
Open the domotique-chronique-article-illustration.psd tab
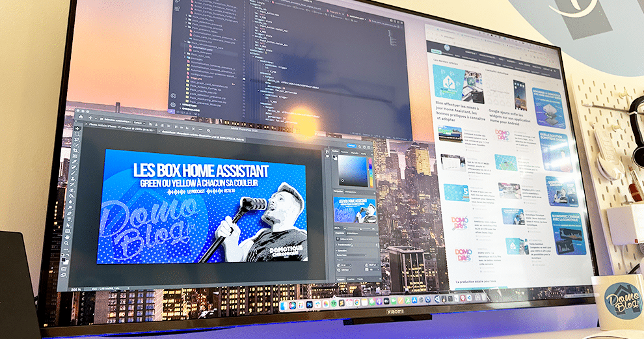tap(201, 135)
